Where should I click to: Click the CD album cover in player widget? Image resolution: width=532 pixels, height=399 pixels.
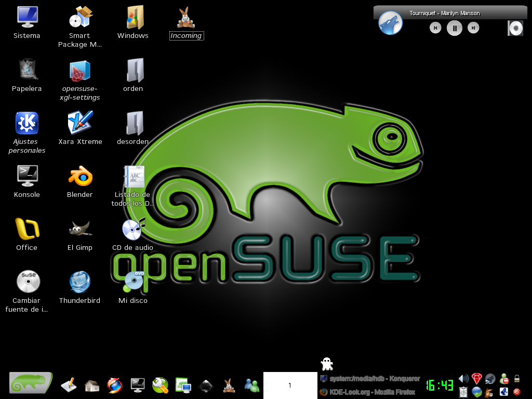(515, 28)
